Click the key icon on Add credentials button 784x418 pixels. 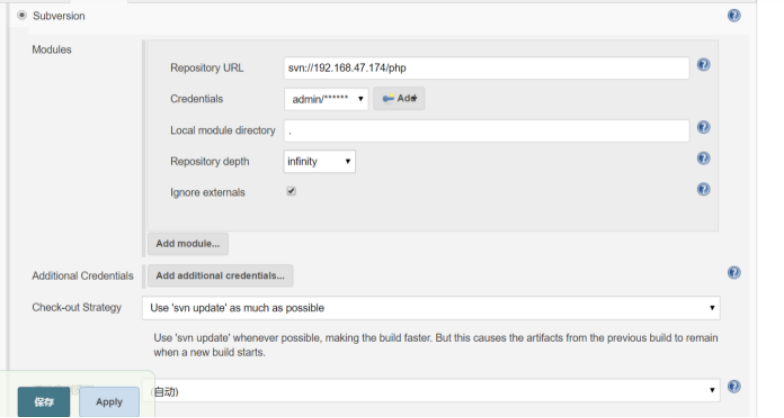388,98
